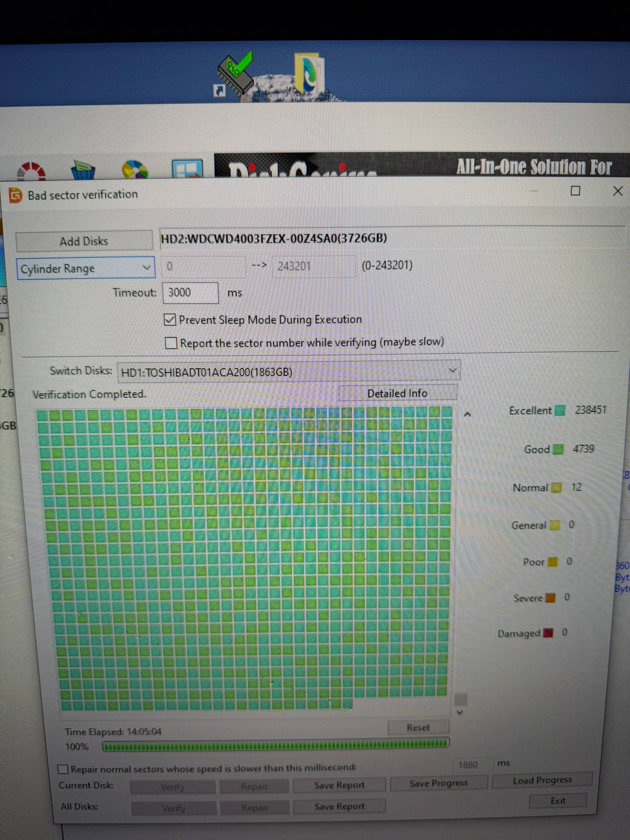Click the 1880 ms repair threshold field
The width and height of the screenshot is (630, 840).
[472, 764]
